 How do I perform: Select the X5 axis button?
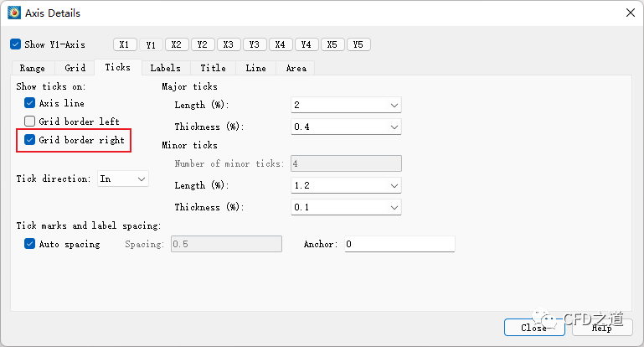[x=332, y=44]
